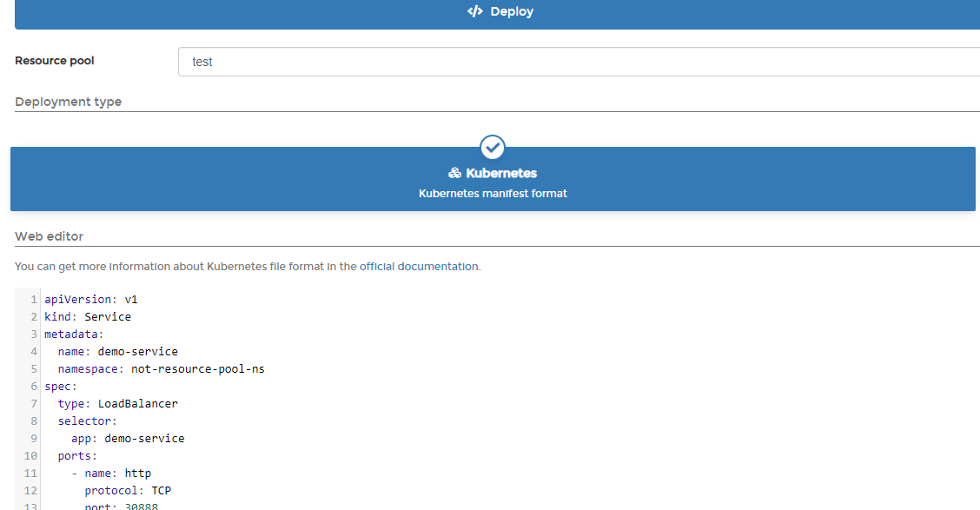The image size is (980, 510).
Task: Select the Kubernetes deployment type card
Action: click(x=493, y=179)
